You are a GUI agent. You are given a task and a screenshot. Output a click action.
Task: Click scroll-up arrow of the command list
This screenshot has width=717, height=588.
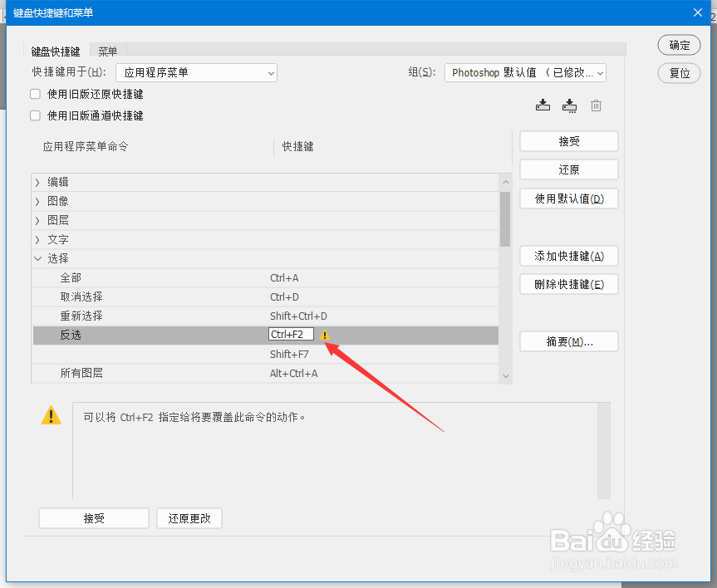coord(505,181)
